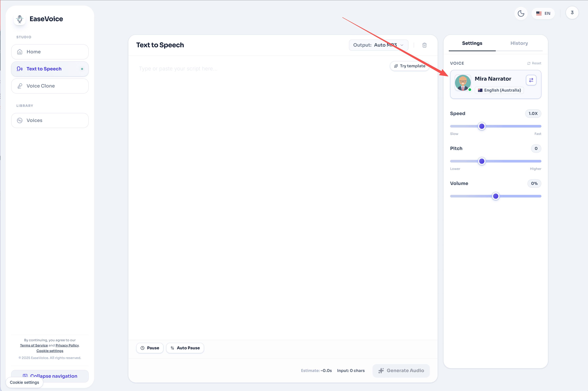This screenshot has height=391, width=588.
Task: Switch to the History tab
Action: tap(519, 43)
